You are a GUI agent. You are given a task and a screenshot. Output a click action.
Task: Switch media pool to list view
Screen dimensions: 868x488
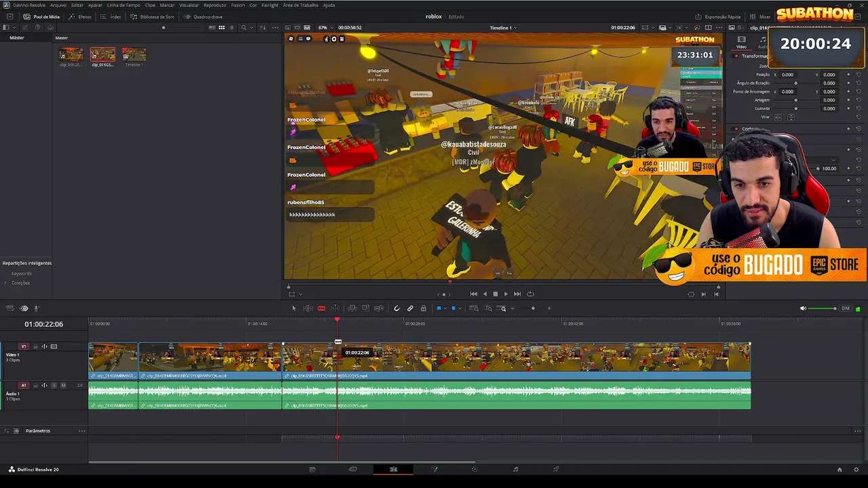point(231,28)
